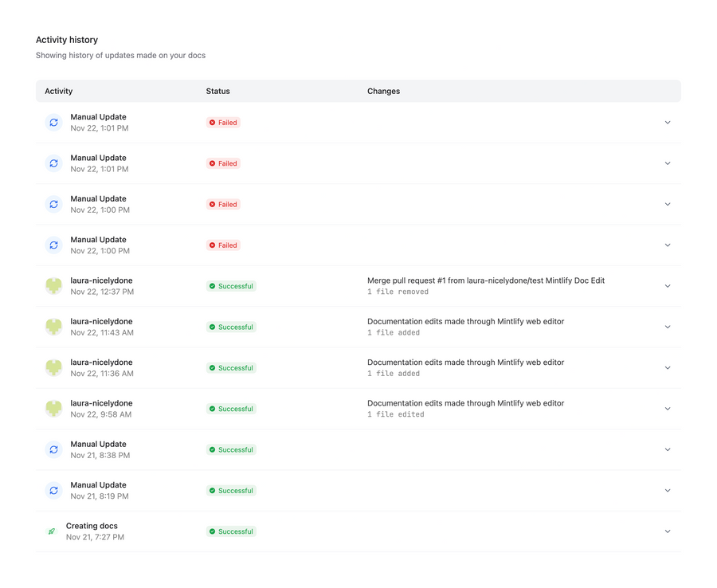Screen dimensions: 717x588
Task: Click the red error icon in the second Failed badge
Action: point(212,163)
